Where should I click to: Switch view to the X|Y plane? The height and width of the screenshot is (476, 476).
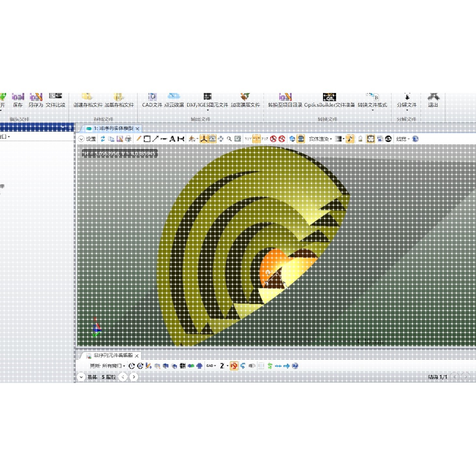coord(248,139)
